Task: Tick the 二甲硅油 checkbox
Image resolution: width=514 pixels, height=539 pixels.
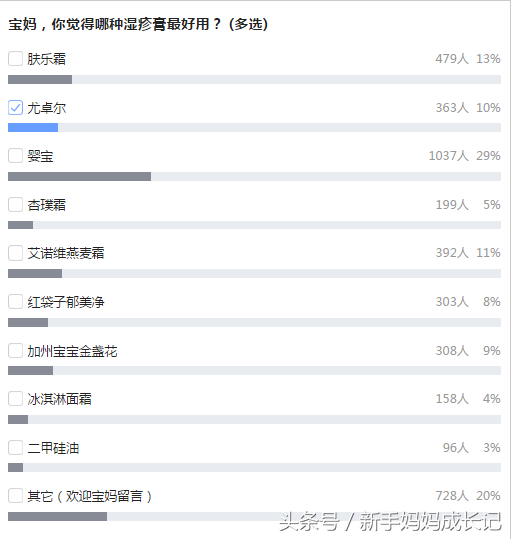Action: [15, 448]
